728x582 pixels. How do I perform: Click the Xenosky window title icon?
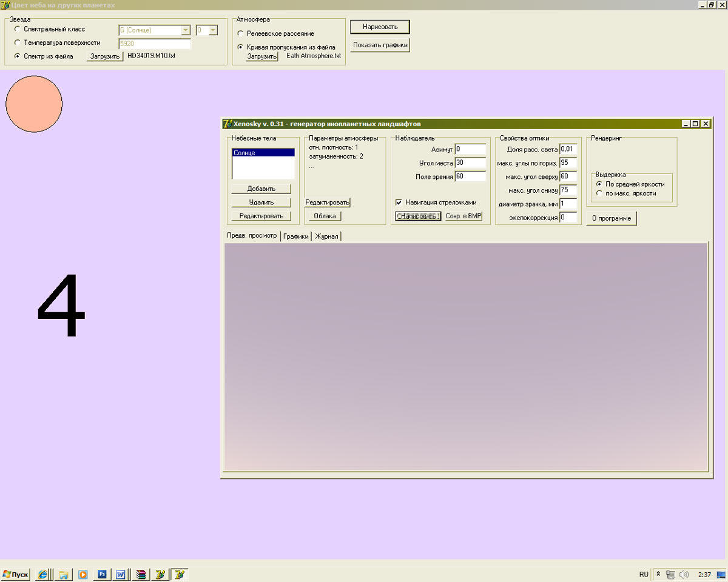pos(228,124)
